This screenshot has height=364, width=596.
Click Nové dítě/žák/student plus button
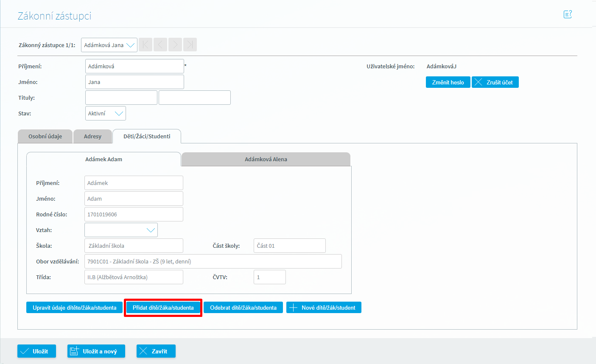tap(324, 308)
